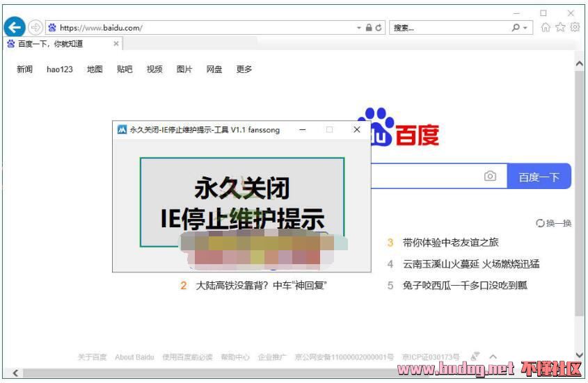Click the 使用百度前必读 footer link
The image size is (588, 383).
pyautogui.click(x=187, y=357)
